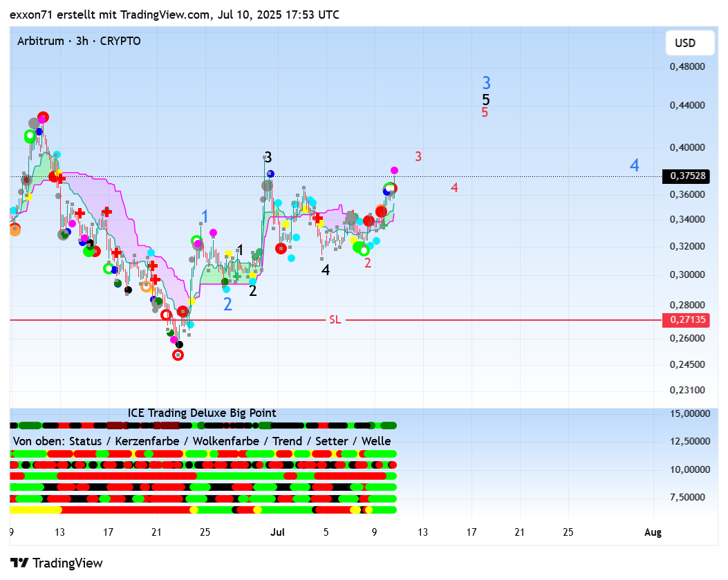The image size is (728, 580).
Task: Click the Von oben: Status / Kerzenfarbe legend text
Action: 202,441
